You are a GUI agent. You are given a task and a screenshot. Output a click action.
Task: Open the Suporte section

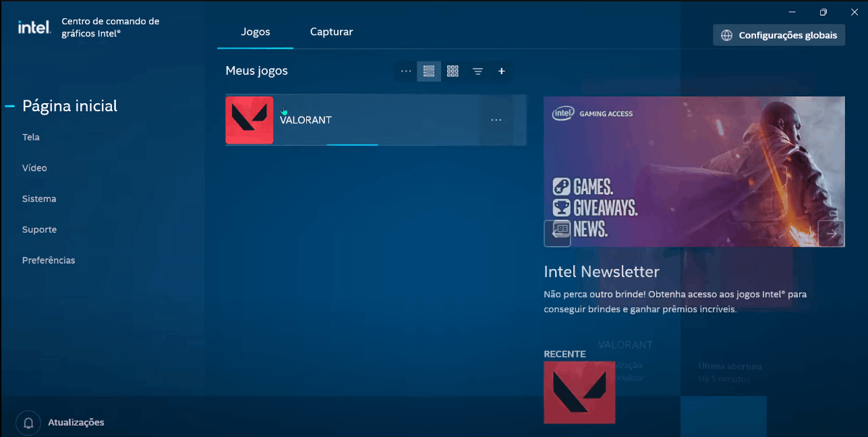[39, 229]
